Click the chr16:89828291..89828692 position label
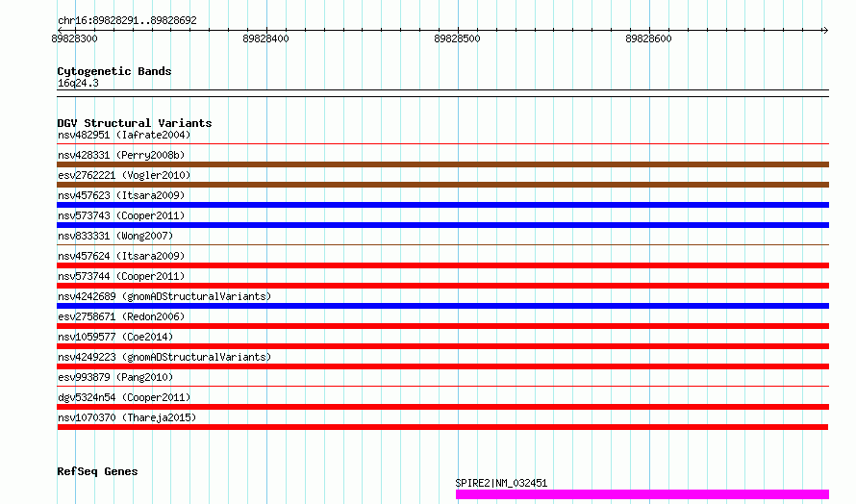 tap(127, 21)
